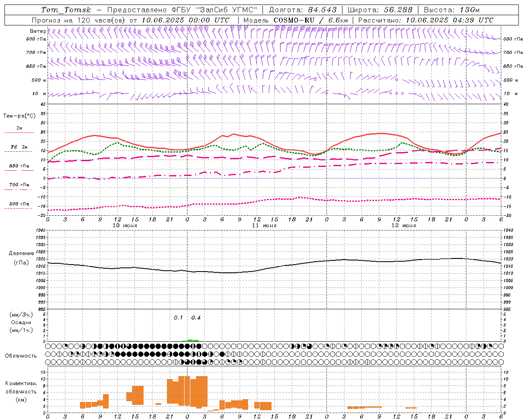Click the "Тем-ра(°C)" temperature axis title

tap(19, 116)
